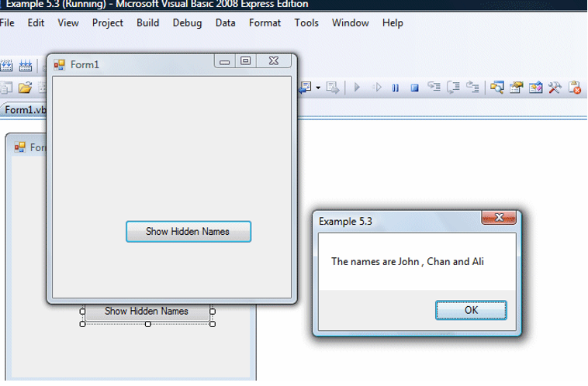Image resolution: width=588 pixels, height=386 pixels.
Task: Click the Step Into icon
Action: coord(434,88)
